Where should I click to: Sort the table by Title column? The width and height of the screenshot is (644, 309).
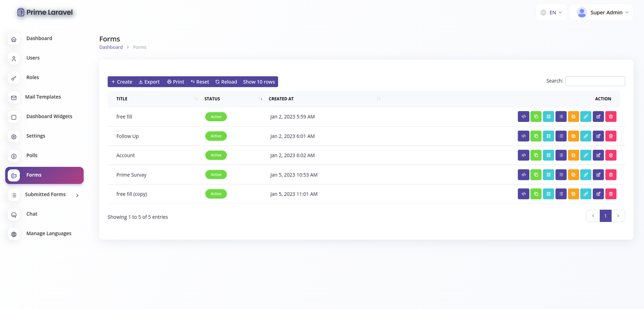(x=122, y=99)
